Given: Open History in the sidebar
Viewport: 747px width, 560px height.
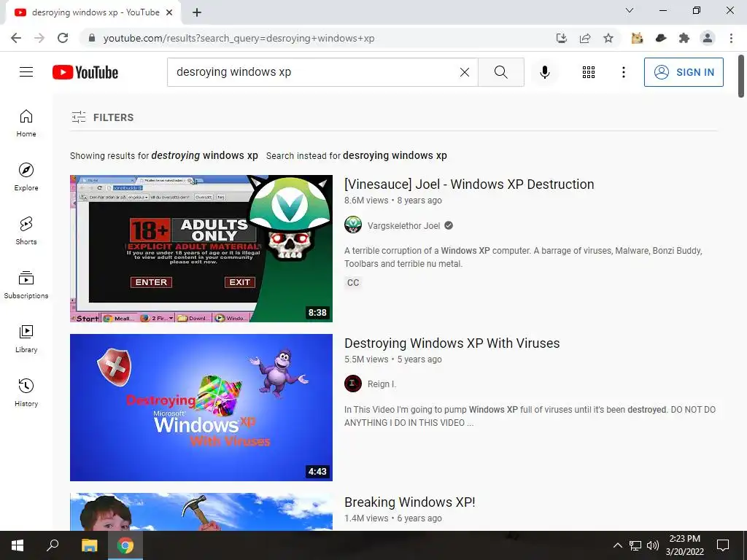Looking at the screenshot, I should point(26,392).
